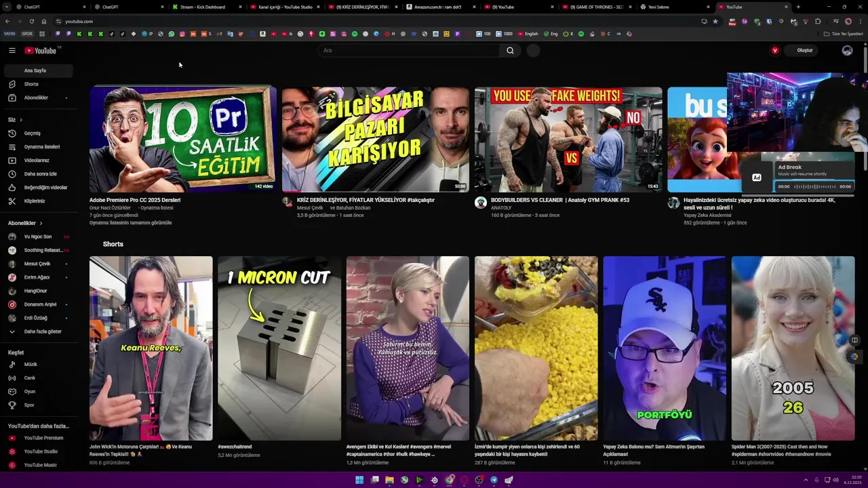The width and height of the screenshot is (868, 488).
Task: Open Oyun under Keşfet
Action: [x=38, y=392]
